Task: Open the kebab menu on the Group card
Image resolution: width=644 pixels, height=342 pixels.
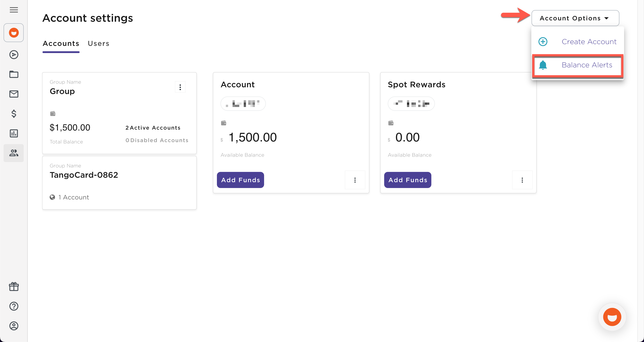Action: point(180,87)
